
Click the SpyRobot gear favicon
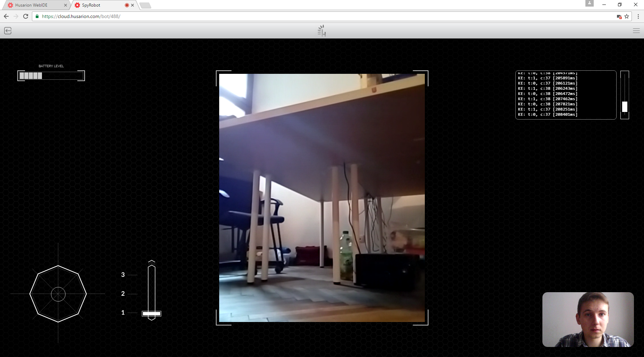[x=77, y=5]
